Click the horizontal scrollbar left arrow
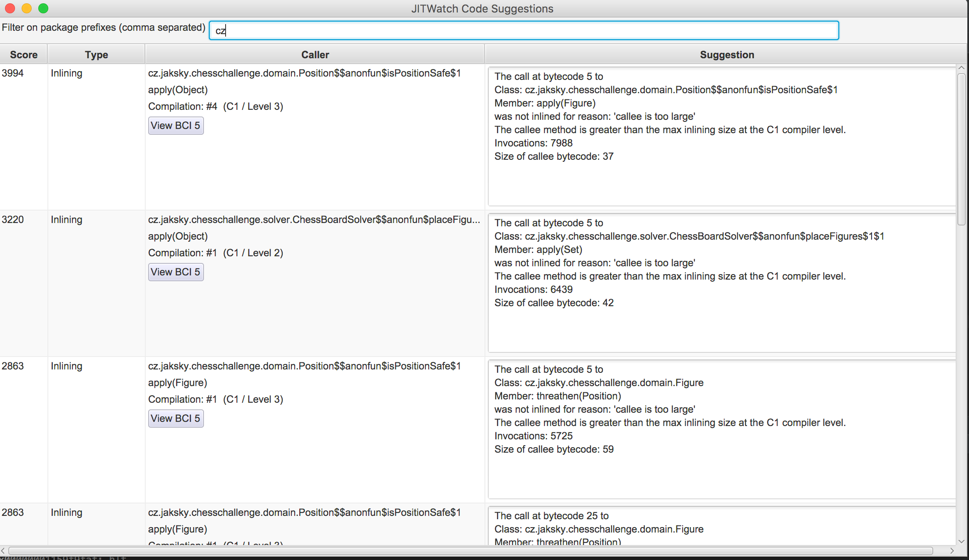 point(3,551)
